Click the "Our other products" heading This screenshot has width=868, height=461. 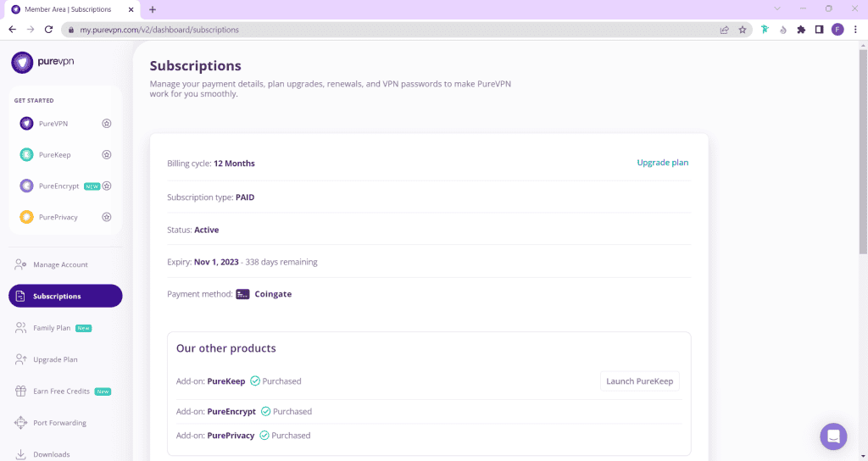[225, 348]
